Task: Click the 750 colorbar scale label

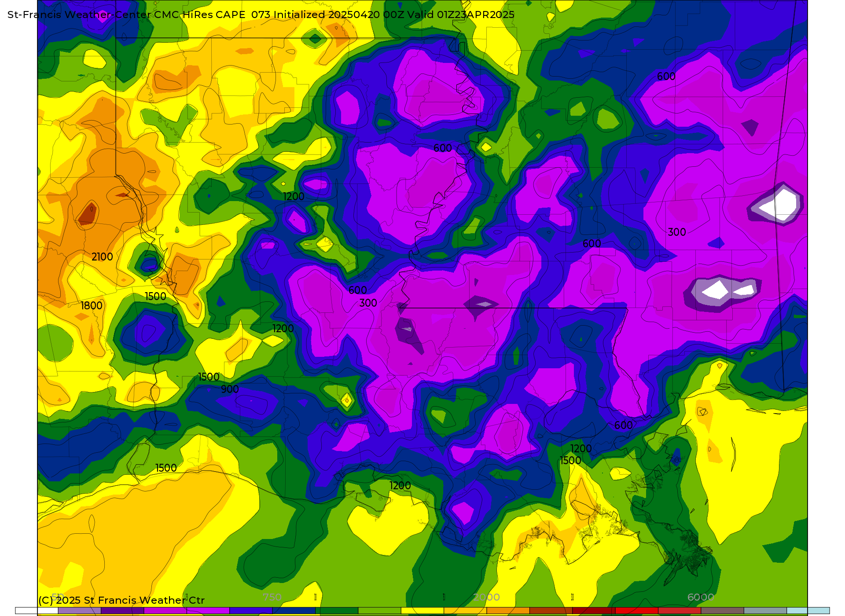Action: pos(272,597)
